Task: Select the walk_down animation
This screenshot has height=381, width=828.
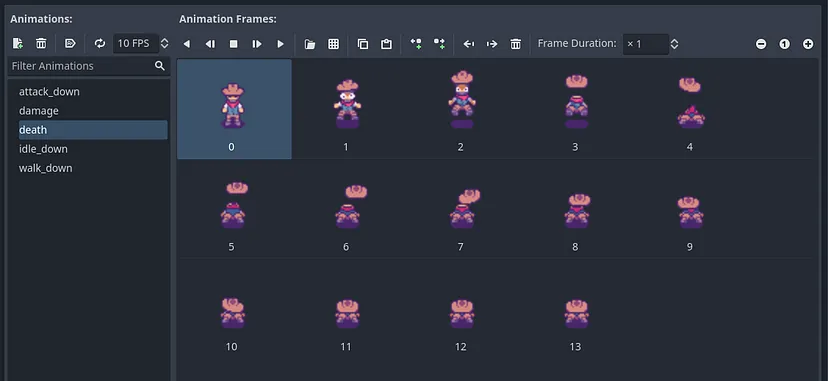Action: (x=93, y=168)
